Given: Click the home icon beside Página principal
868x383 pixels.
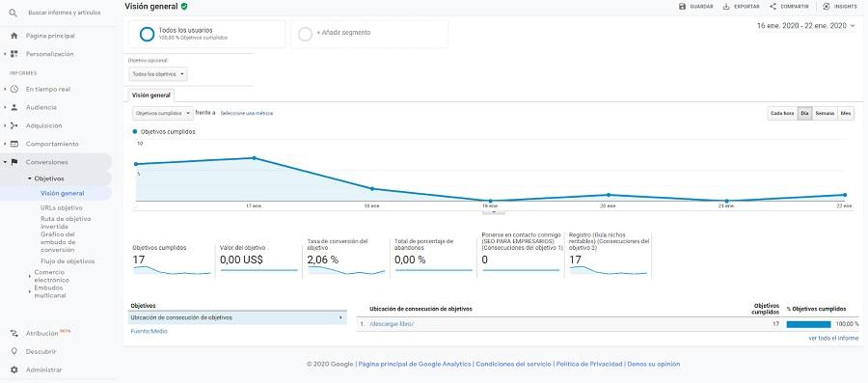Looking at the screenshot, I should click(x=14, y=36).
